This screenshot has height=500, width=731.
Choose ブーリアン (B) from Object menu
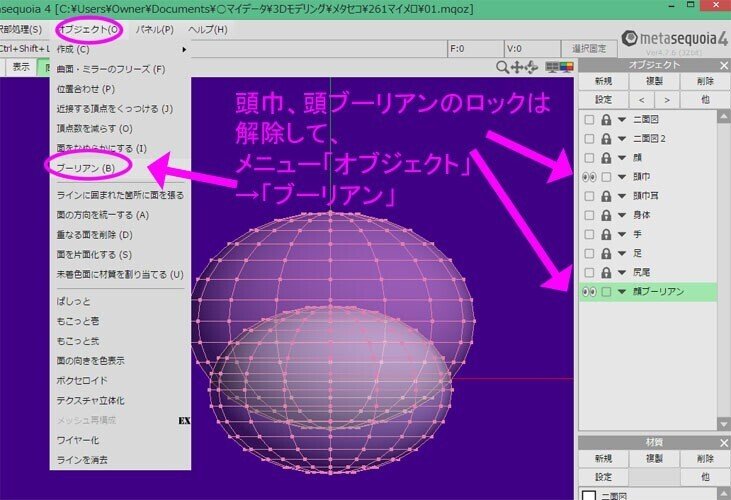tap(120, 168)
